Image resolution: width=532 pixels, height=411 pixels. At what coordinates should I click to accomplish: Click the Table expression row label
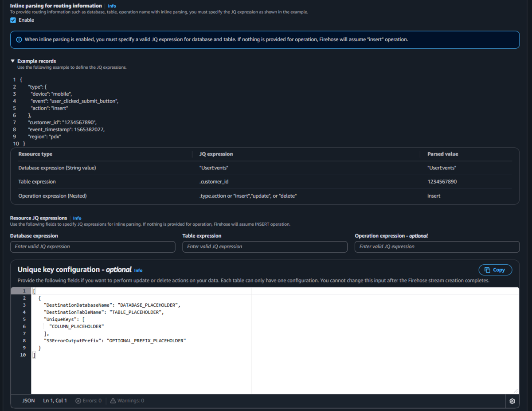(x=37, y=182)
